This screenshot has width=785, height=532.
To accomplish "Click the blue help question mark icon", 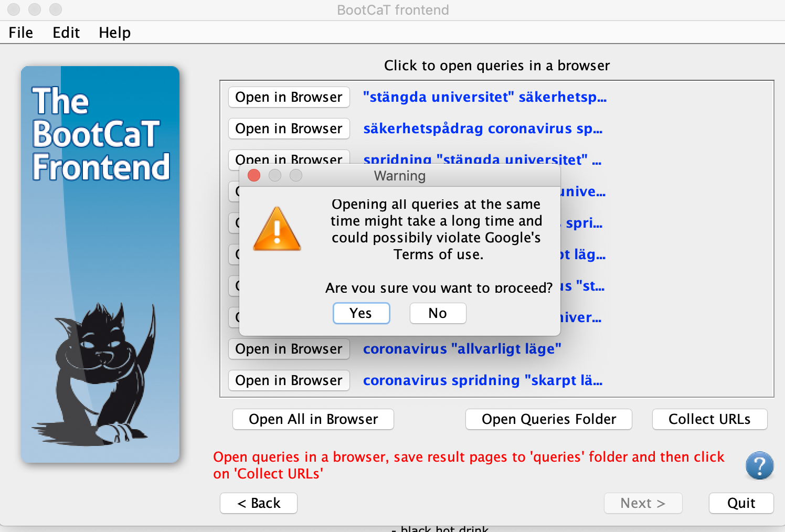I will click(x=759, y=465).
